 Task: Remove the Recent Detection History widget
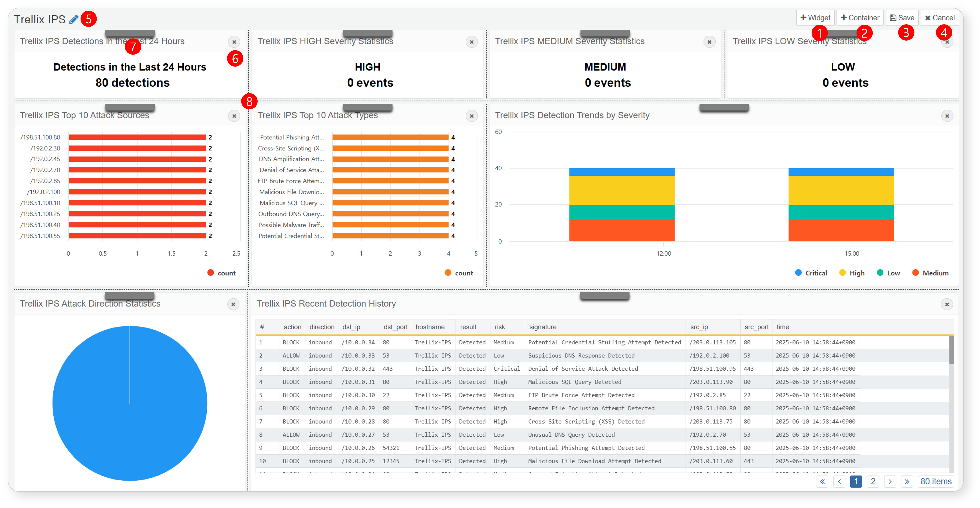tap(947, 304)
